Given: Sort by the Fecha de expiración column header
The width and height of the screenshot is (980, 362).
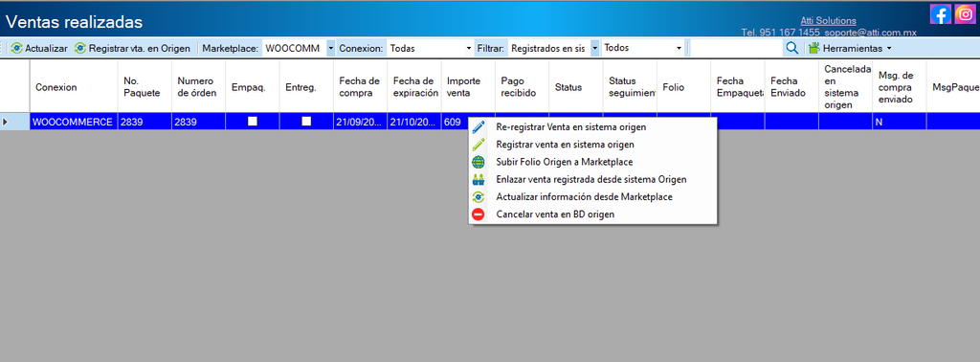Looking at the screenshot, I should (x=413, y=87).
